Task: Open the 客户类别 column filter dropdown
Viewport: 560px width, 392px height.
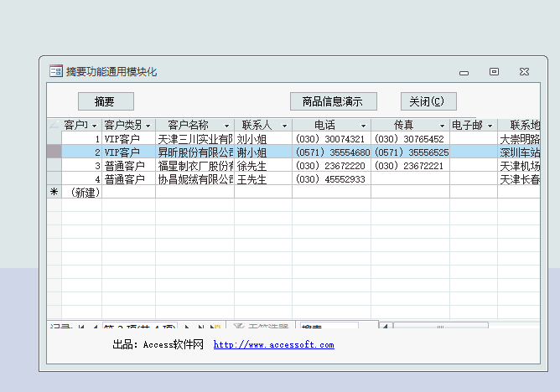Action: pos(148,126)
